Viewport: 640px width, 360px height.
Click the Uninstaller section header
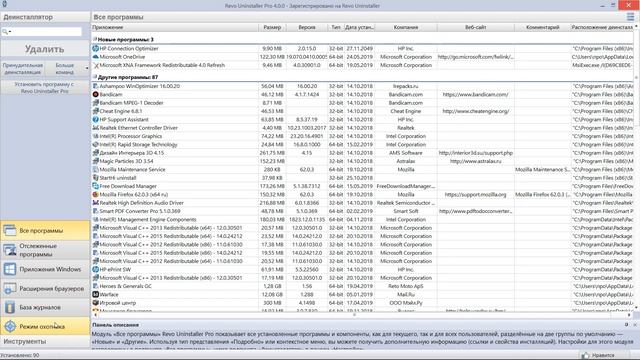[x=45, y=17]
